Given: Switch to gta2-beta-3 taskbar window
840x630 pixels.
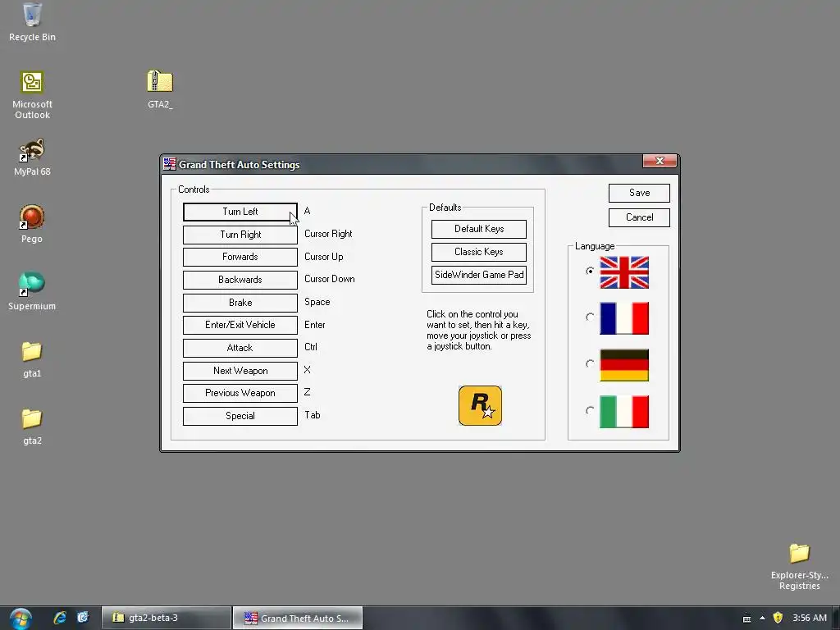Looking at the screenshot, I should click(167, 618).
